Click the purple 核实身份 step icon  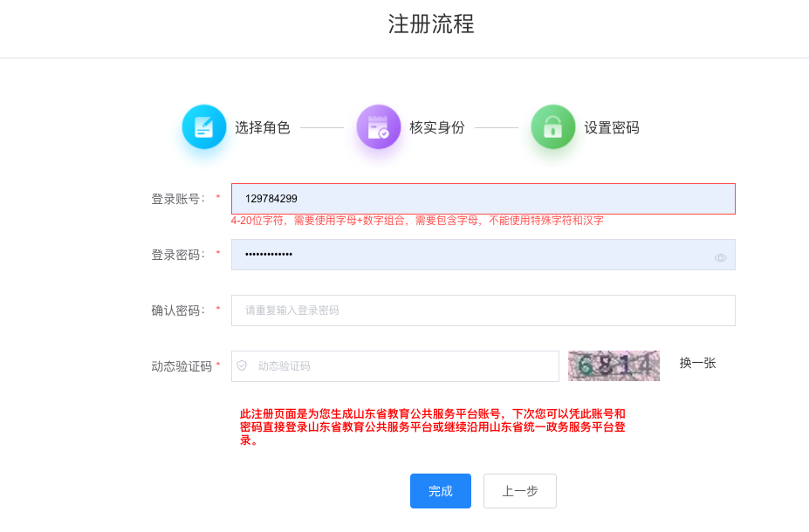(x=378, y=126)
